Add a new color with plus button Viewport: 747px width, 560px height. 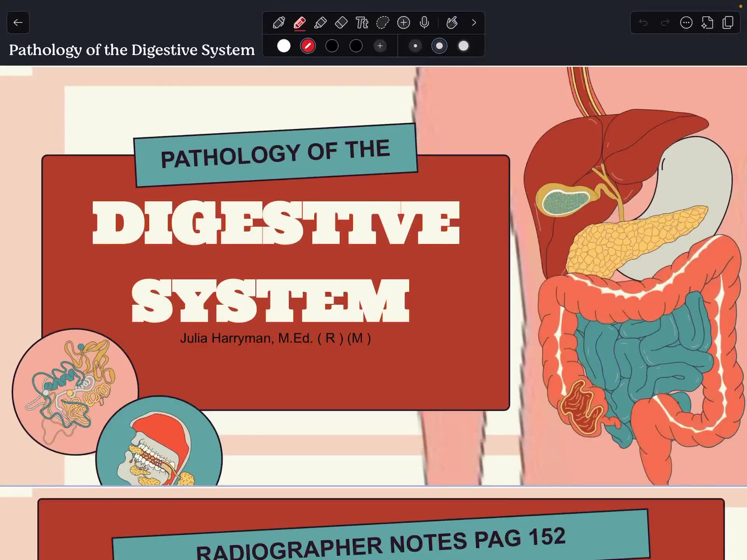pyautogui.click(x=380, y=46)
